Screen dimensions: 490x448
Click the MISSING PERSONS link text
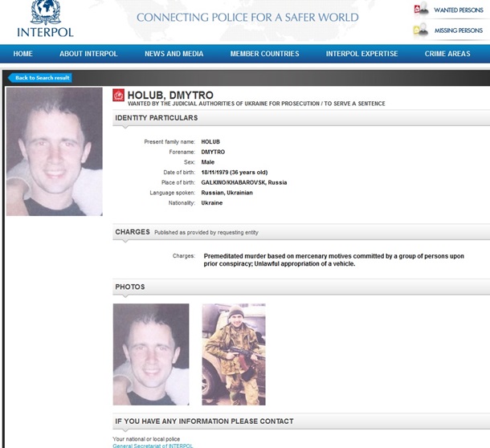(459, 31)
